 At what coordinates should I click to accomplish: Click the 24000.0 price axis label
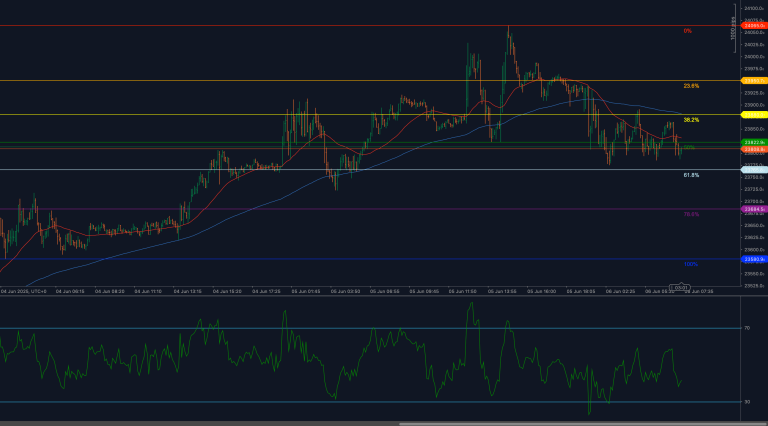coord(754,57)
